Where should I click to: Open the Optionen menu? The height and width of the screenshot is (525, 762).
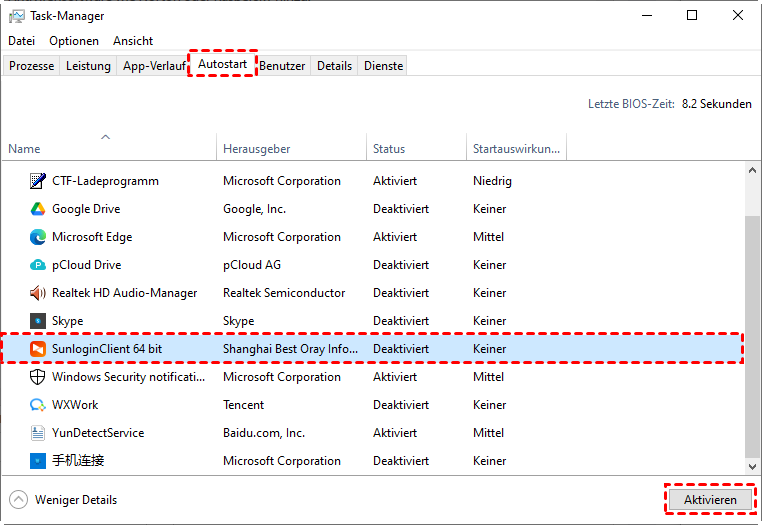tap(74, 41)
